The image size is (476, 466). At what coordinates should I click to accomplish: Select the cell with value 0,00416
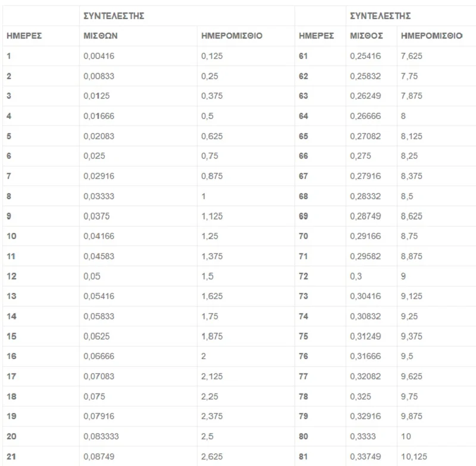[99, 56]
